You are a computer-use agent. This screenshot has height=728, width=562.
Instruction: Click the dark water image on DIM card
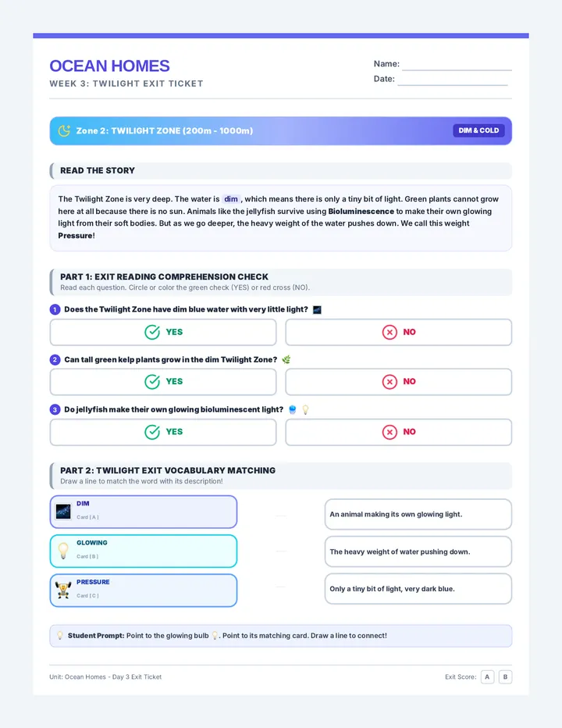tap(63, 511)
